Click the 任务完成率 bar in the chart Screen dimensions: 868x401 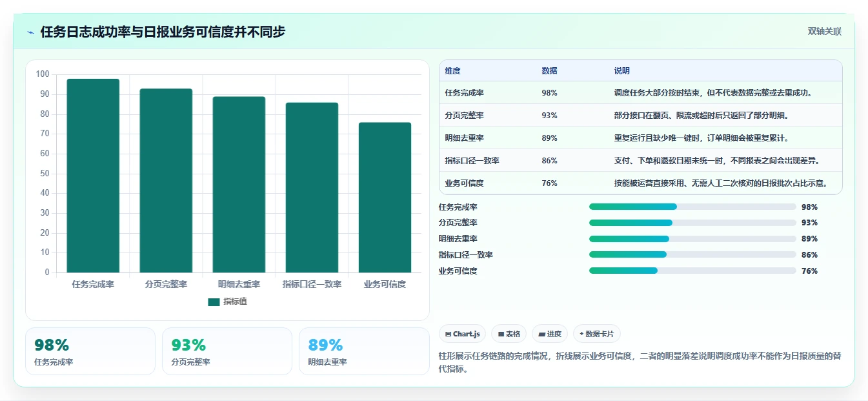pos(93,176)
